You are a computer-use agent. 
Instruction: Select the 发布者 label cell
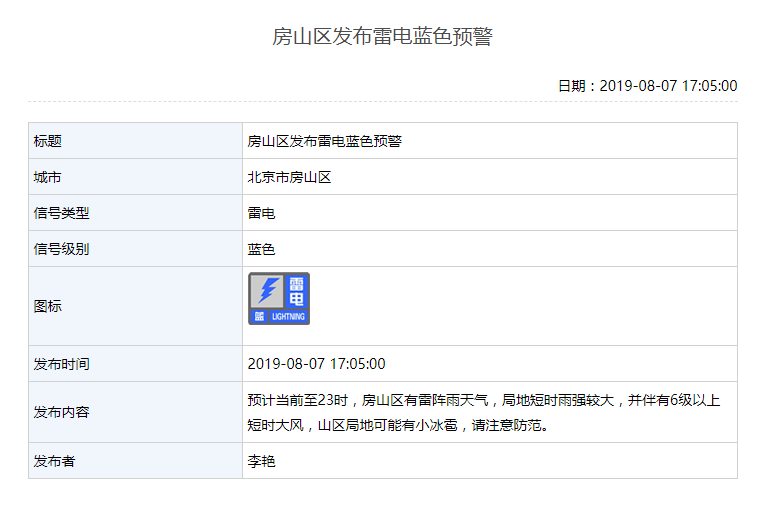[x=135, y=461]
